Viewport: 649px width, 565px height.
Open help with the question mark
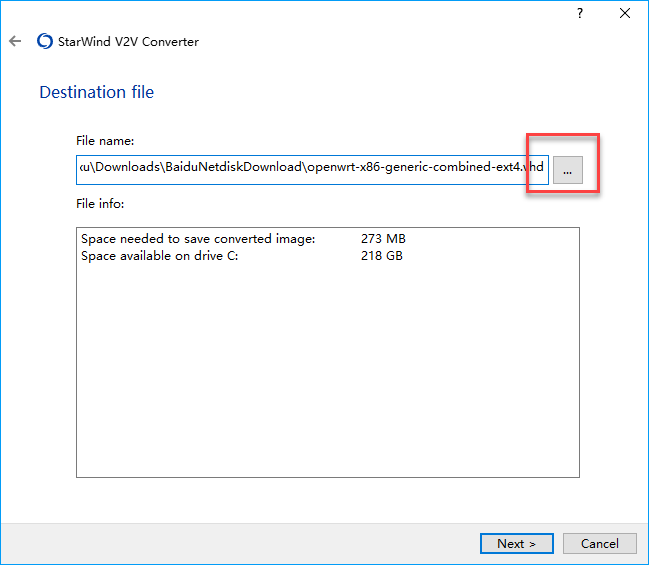(x=580, y=13)
